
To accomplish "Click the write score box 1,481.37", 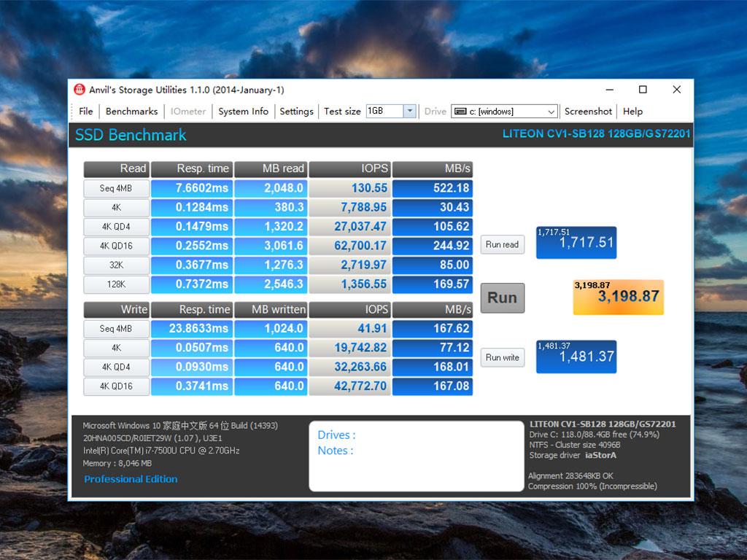I will point(576,357).
